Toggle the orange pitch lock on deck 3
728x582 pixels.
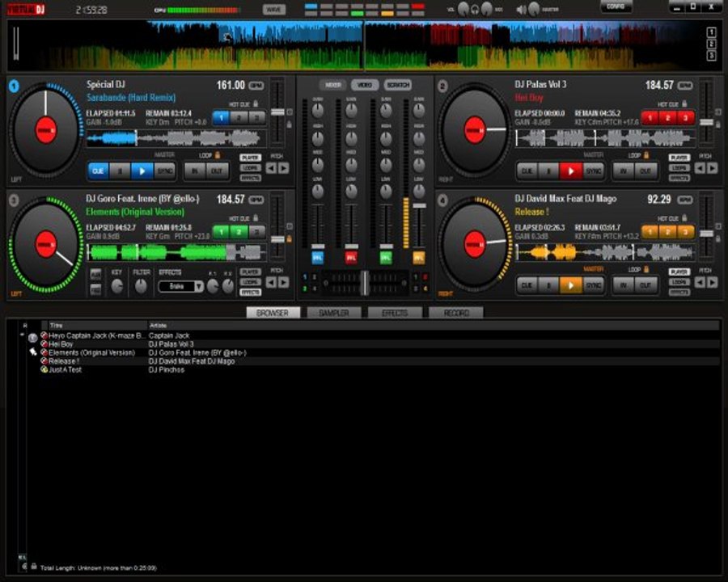(x=290, y=238)
